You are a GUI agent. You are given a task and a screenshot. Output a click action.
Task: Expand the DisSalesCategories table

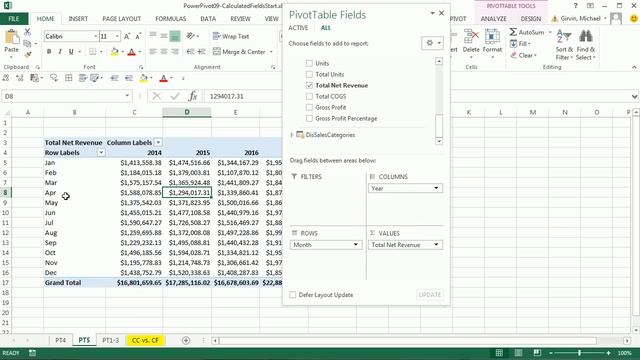[x=292, y=135]
